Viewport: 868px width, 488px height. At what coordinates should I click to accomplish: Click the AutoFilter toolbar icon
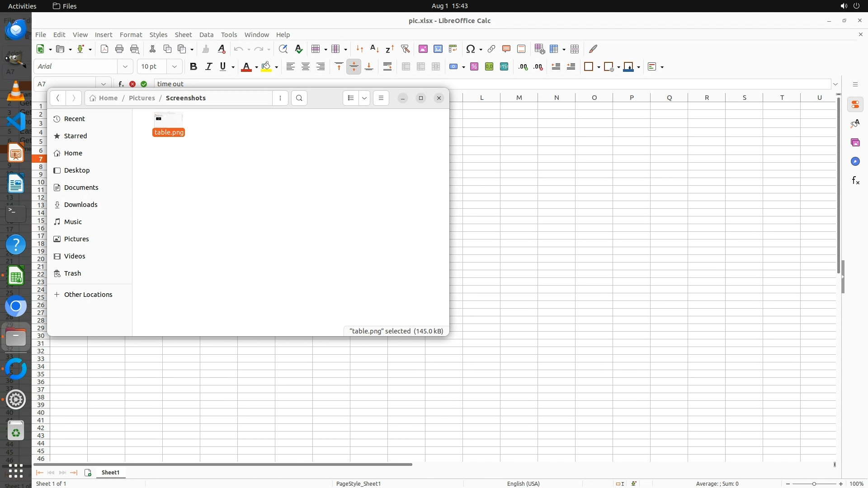pos(405,49)
